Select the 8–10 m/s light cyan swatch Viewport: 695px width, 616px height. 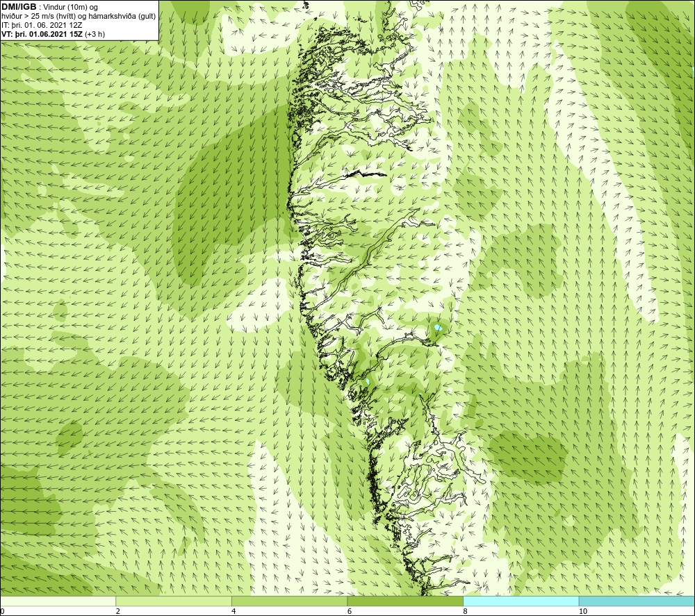click(521, 601)
